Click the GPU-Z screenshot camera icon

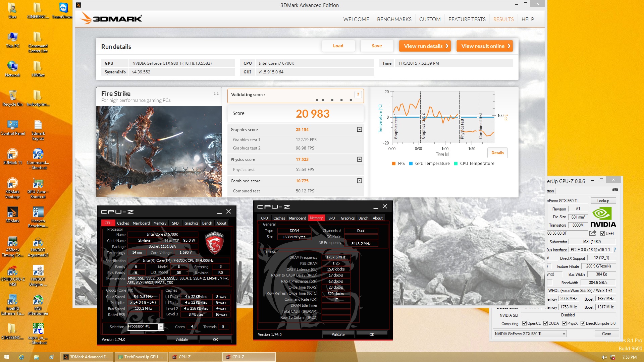coord(615,190)
